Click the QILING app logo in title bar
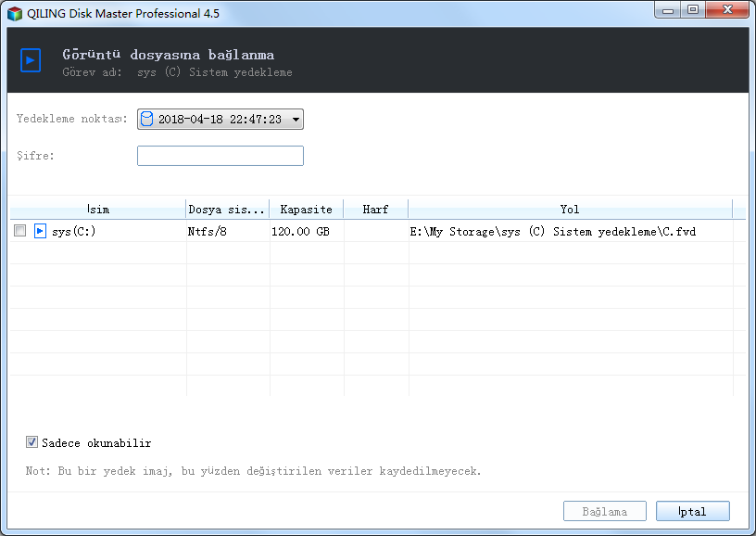Viewport: 756px width, 536px height. point(15,14)
